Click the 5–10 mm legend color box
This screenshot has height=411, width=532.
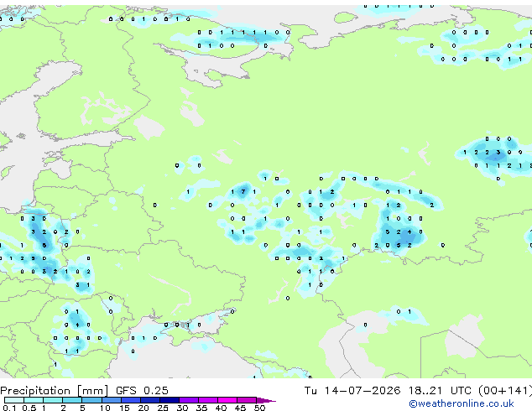(x=91, y=400)
